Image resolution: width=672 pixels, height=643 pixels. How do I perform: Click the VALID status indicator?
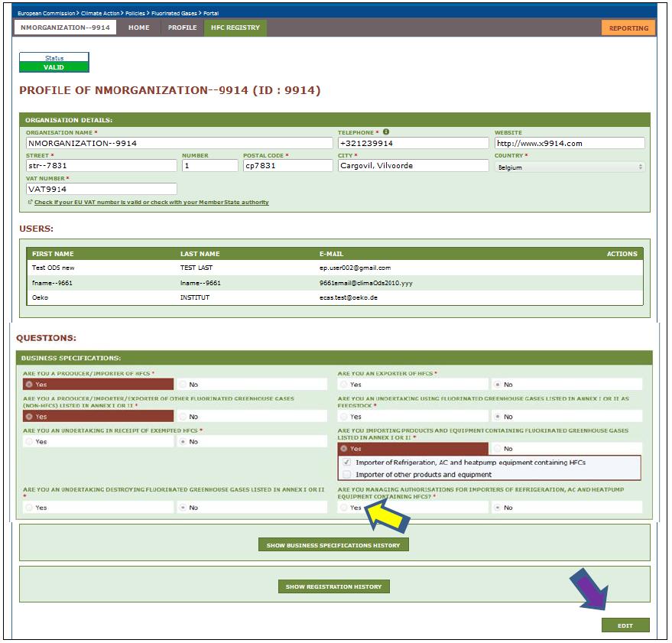pyautogui.click(x=54, y=67)
